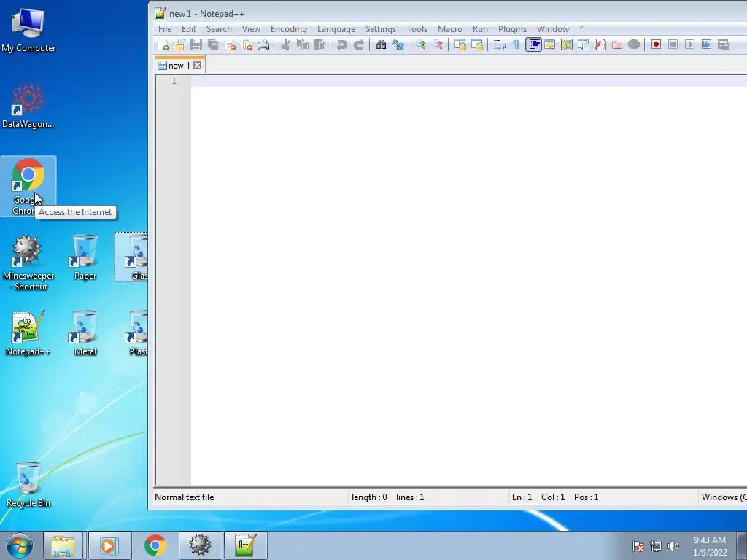The height and width of the screenshot is (560, 747).
Task: Click the Cut scissors toolbar icon
Action: click(286, 44)
